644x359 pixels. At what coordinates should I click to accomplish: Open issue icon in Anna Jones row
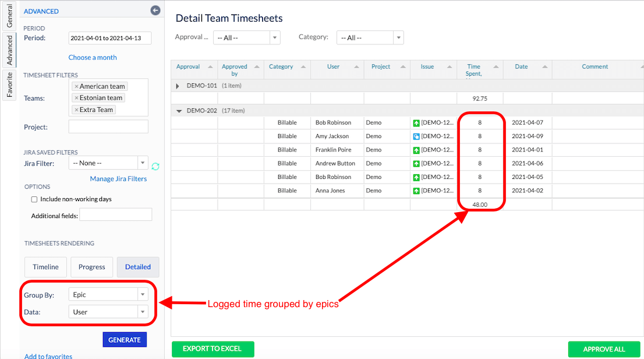tap(416, 191)
